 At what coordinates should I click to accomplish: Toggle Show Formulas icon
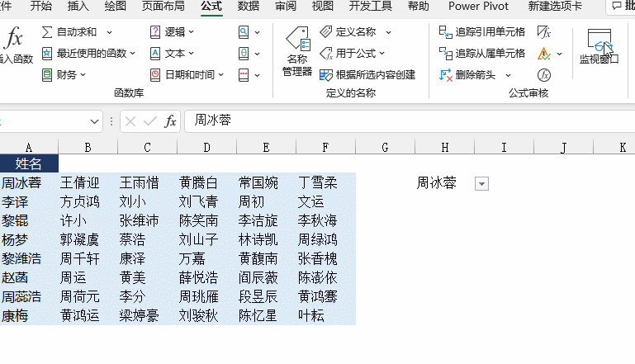544,31
